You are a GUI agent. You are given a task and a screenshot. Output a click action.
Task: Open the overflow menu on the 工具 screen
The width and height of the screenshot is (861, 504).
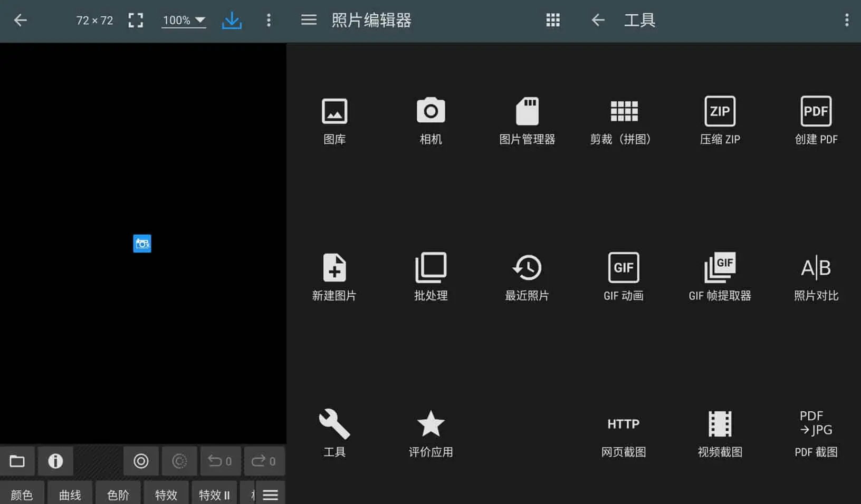coord(846,20)
